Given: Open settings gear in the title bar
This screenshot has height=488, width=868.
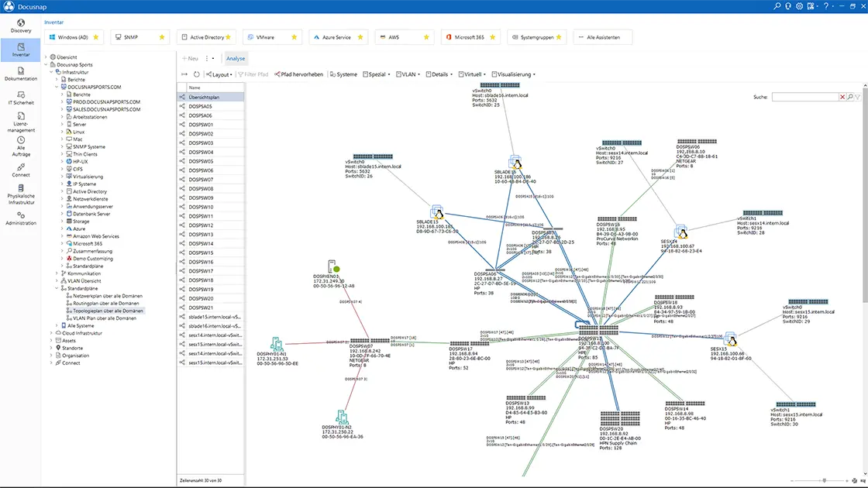Looking at the screenshot, I should pos(799,6).
